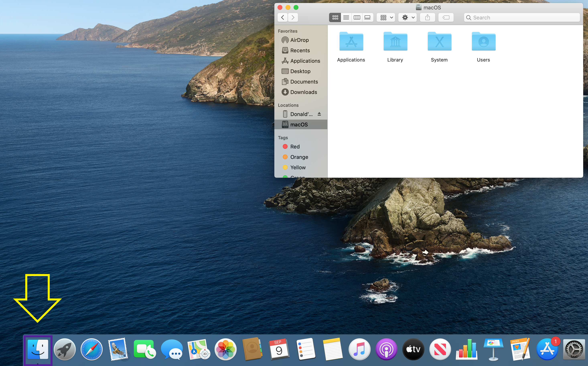
Task: Go forward in Finder window
Action: tap(293, 17)
